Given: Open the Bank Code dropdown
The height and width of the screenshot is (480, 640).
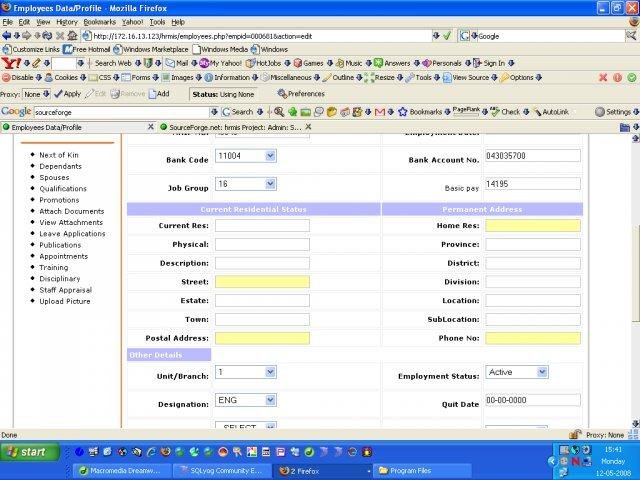Looking at the screenshot, I should coord(246,156).
